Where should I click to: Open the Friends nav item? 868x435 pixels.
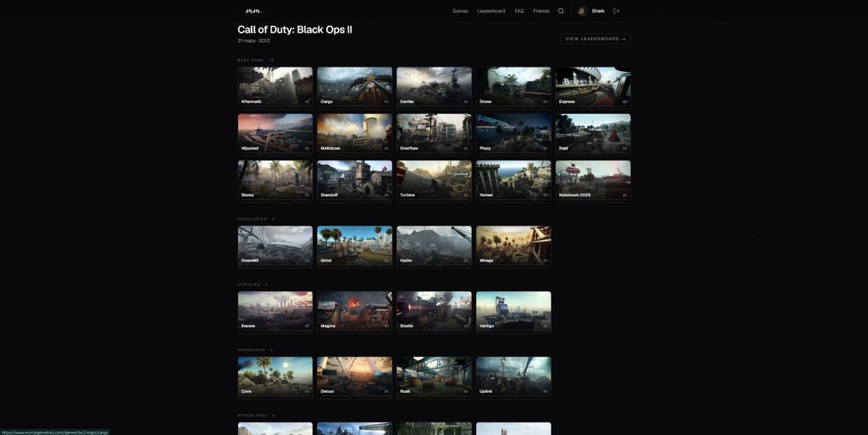click(541, 11)
